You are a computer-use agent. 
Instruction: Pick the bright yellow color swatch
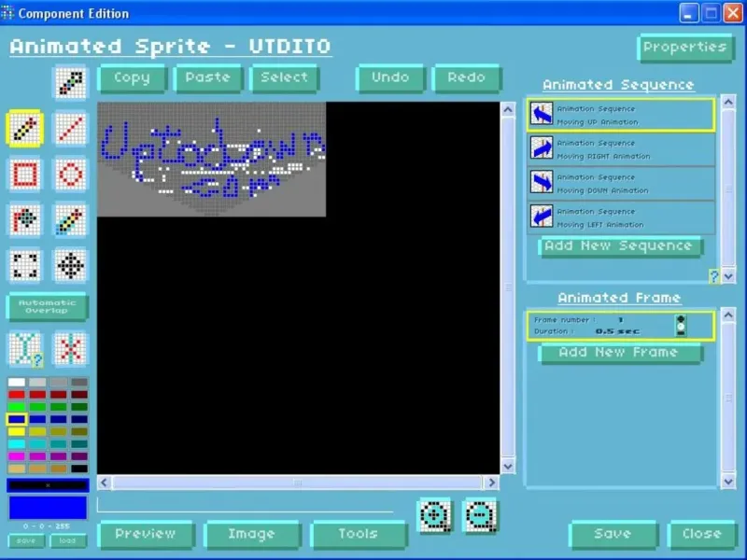coord(16,431)
